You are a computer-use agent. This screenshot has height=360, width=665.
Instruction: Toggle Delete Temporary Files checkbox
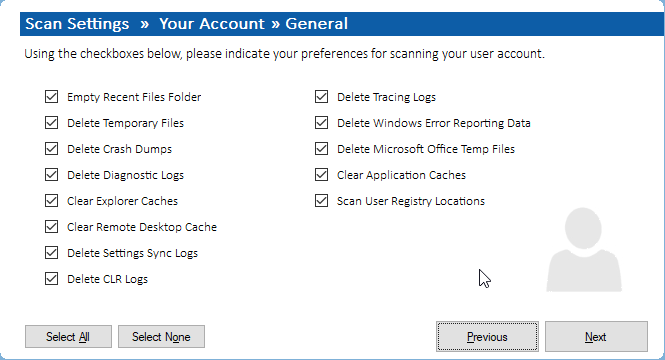point(51,123)
